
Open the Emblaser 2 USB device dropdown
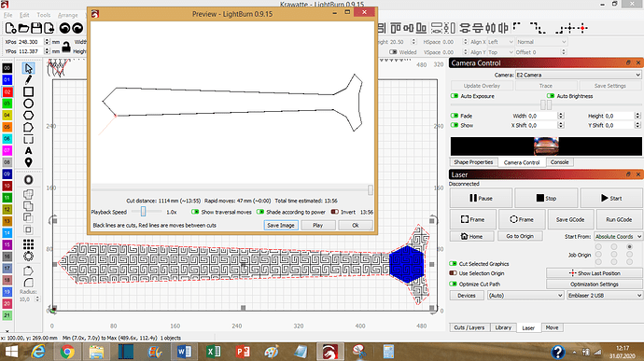604,296
